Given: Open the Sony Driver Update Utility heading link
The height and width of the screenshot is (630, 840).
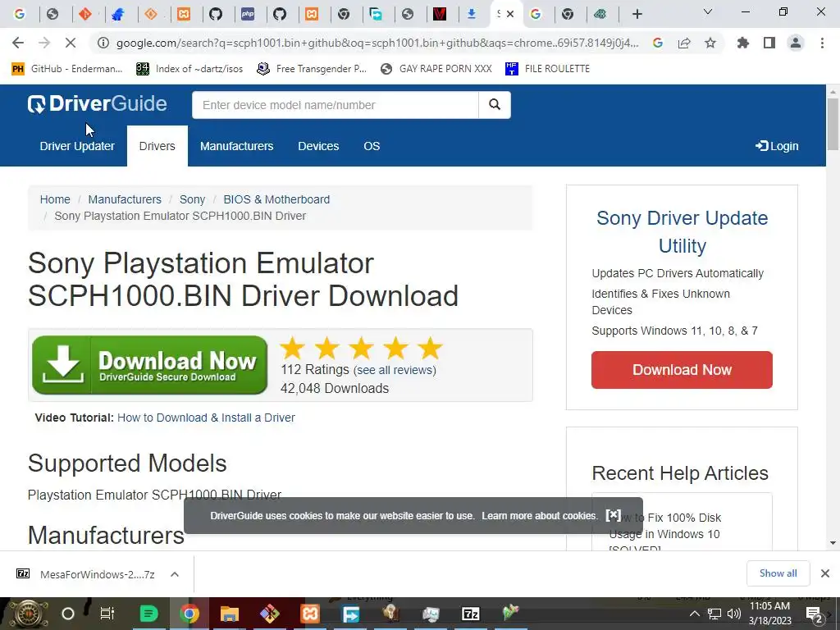Looking at the screenshot, I should tap(682, 232).
